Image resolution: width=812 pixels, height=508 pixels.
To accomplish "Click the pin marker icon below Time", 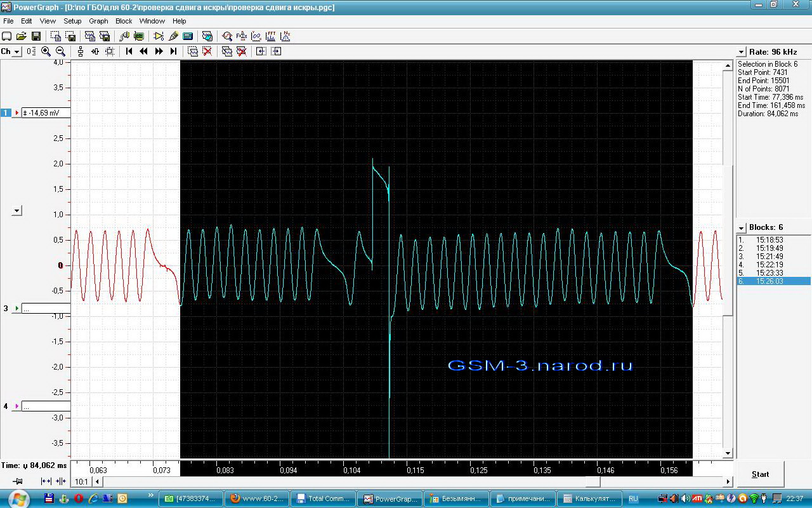I will [18, 481].
